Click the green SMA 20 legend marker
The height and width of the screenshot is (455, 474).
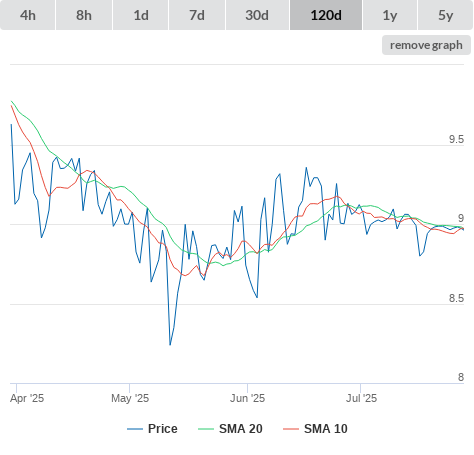pyautogui.click(x=206, y=429)
